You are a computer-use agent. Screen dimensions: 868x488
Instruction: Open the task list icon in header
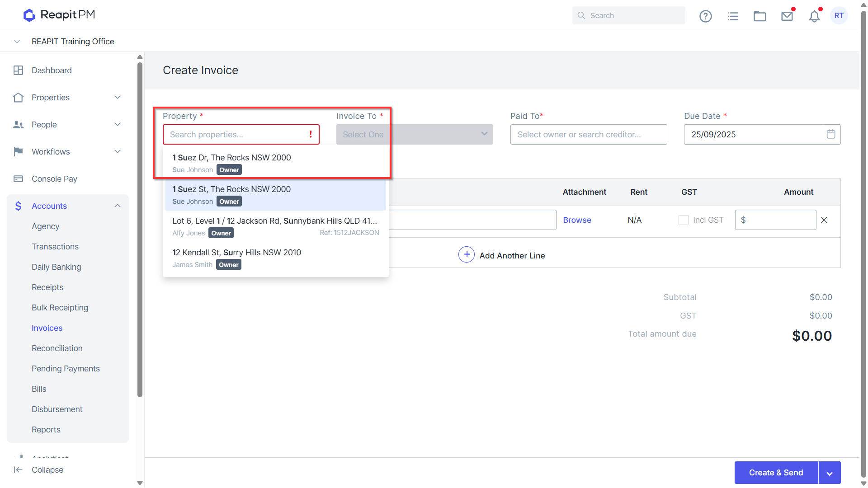click(733, 16)
